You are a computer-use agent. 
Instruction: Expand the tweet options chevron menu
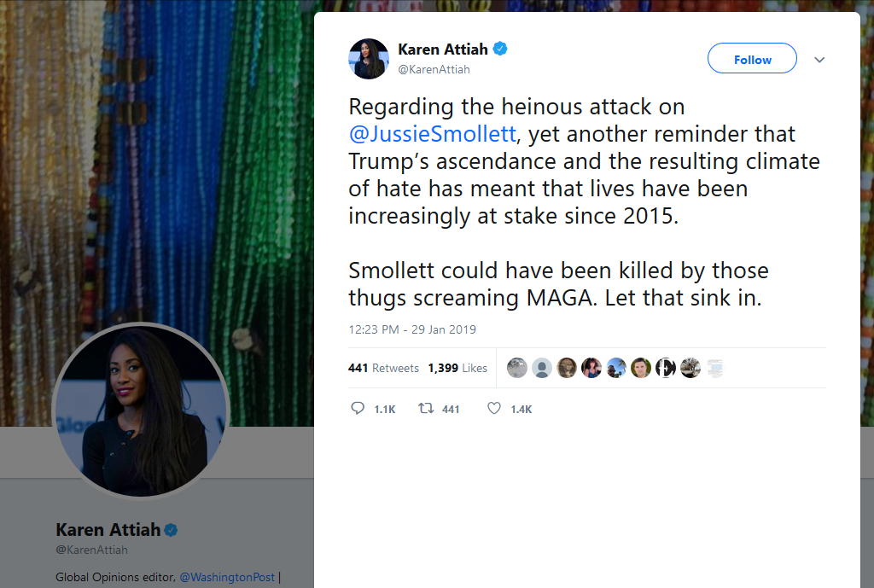(819, 60)
